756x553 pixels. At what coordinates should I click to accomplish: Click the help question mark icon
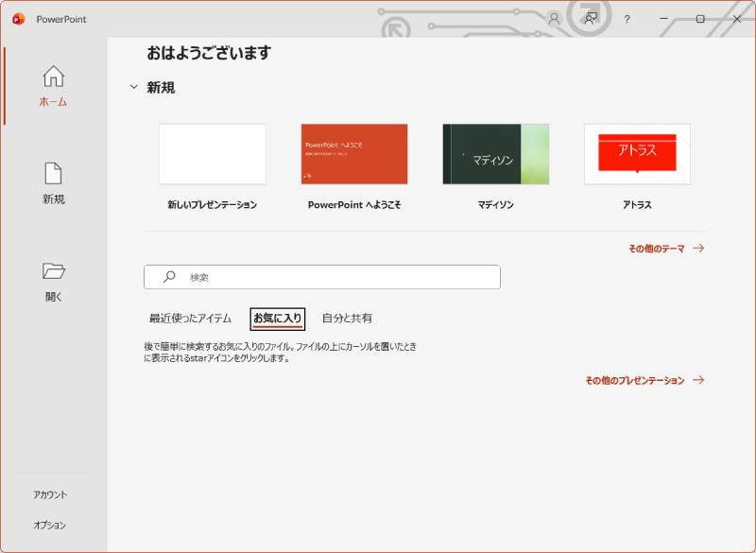pos(627,19)
